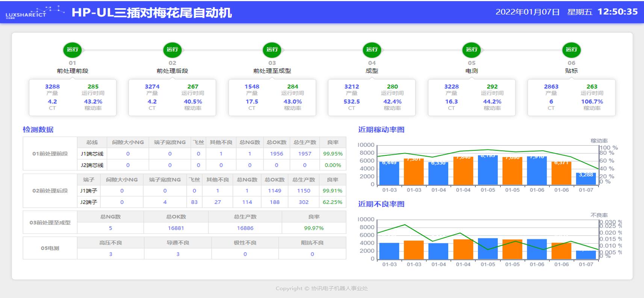
Task: Click the 运行 status circle above 02 前处理后段
Action: pyautogui.click(x=172, y=50)
